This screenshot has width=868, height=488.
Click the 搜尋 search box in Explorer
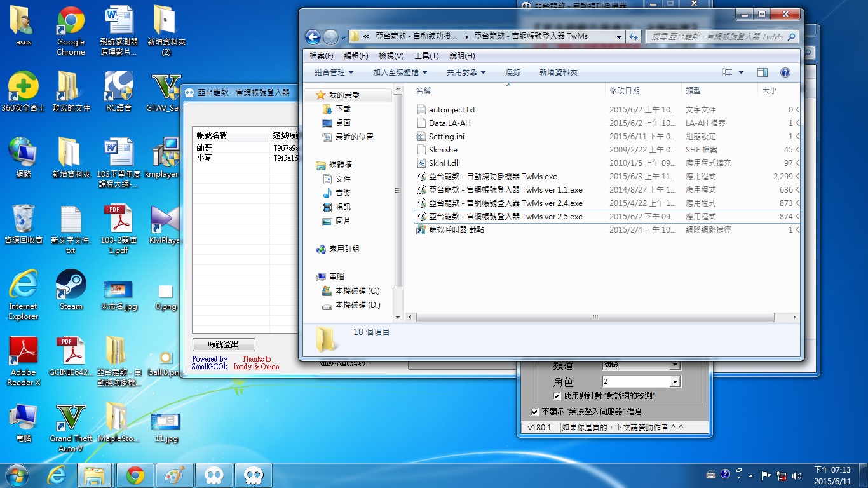coord(722,37)
